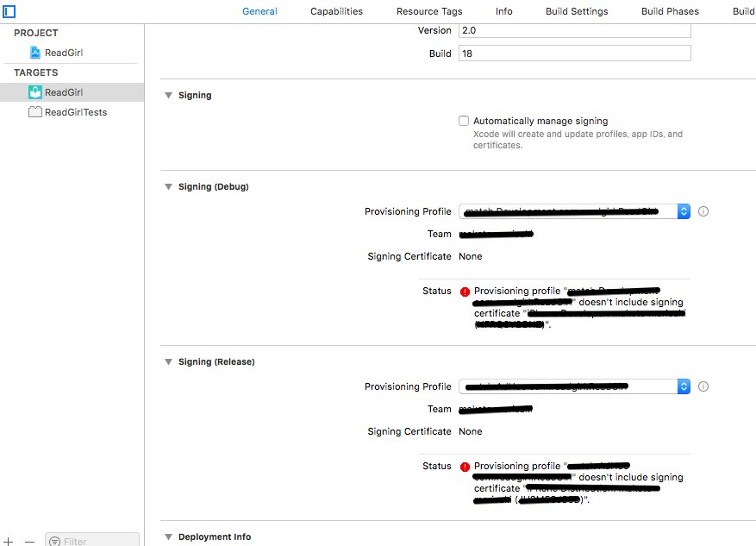Click the Signing (Debug) heading text
Viewport: 756px width, 546px height.
(x=214, y=186)
